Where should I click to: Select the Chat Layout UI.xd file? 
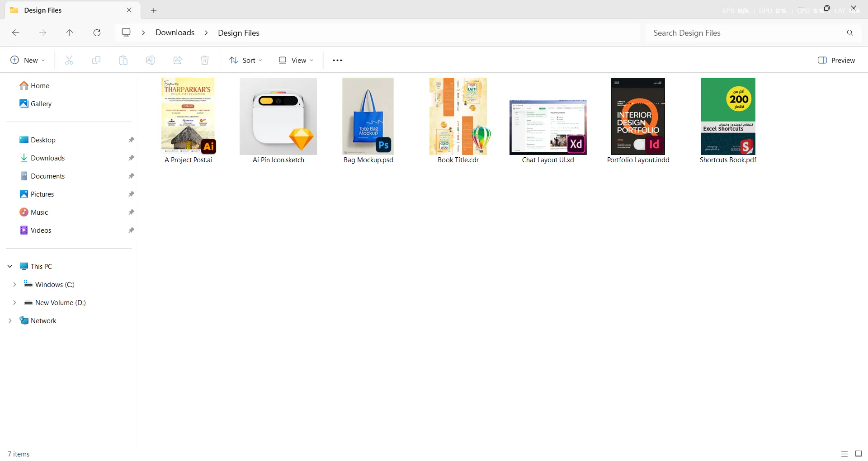(x=548, y=132)
